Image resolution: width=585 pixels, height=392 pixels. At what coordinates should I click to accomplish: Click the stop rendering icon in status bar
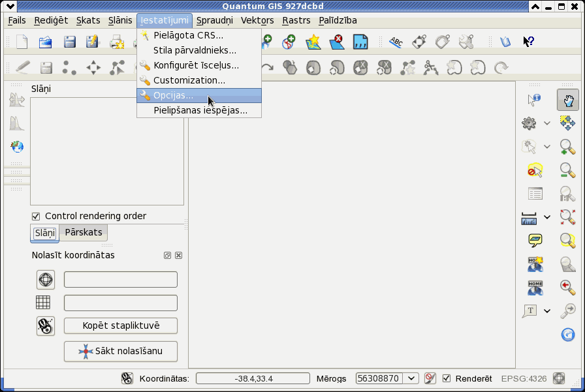tap(430, 378)
